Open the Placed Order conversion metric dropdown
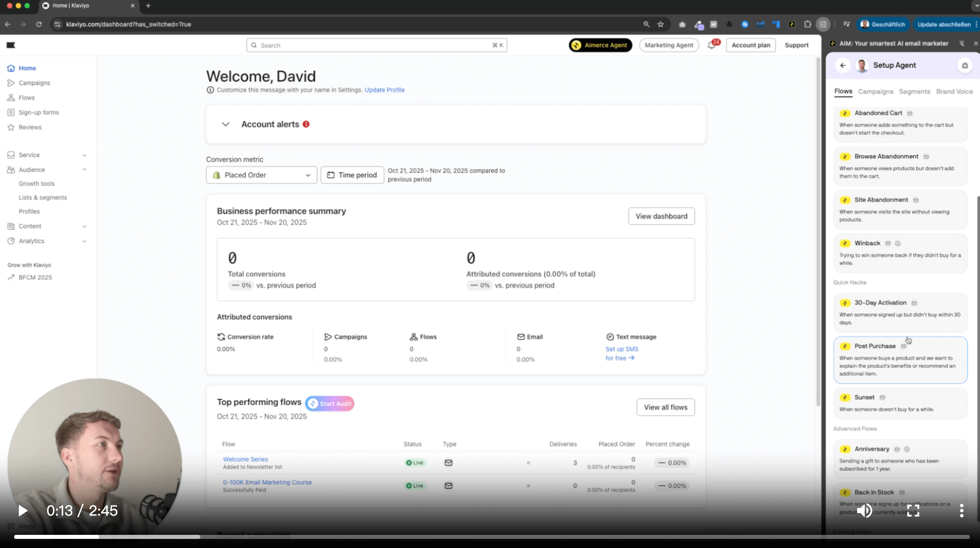The image size is (980, 548). tap(261, 175)
